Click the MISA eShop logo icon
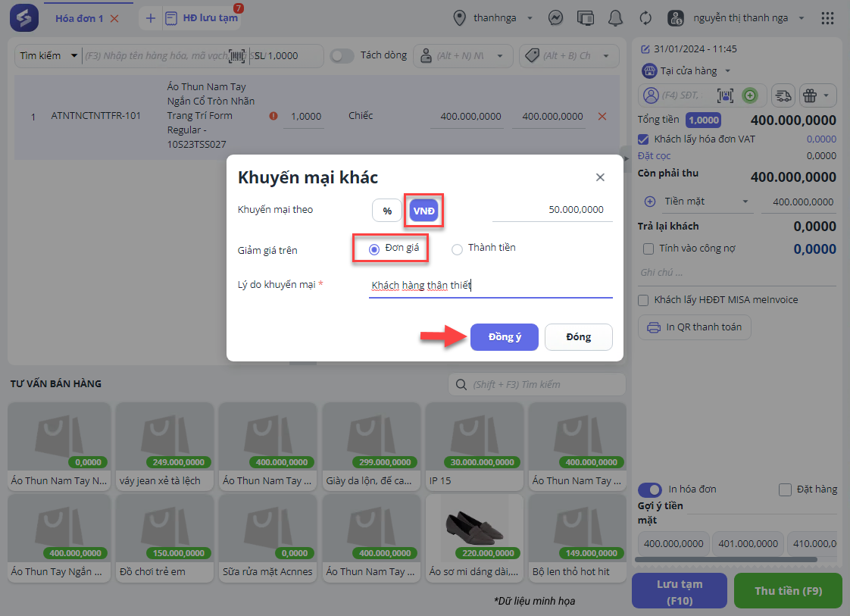850x616 pixels. [23, 18]
